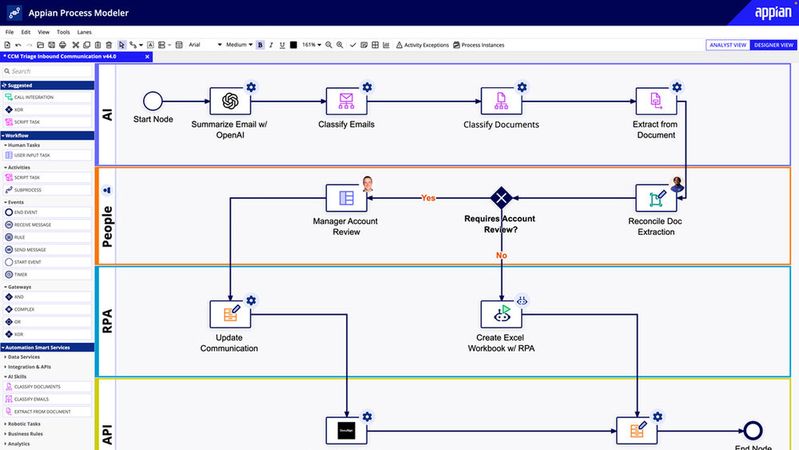Pick the EXTRACT FROM DOCUMENT palette item
Screen dimensions: 799x450
pyautogui.click(x=47, y=411)
